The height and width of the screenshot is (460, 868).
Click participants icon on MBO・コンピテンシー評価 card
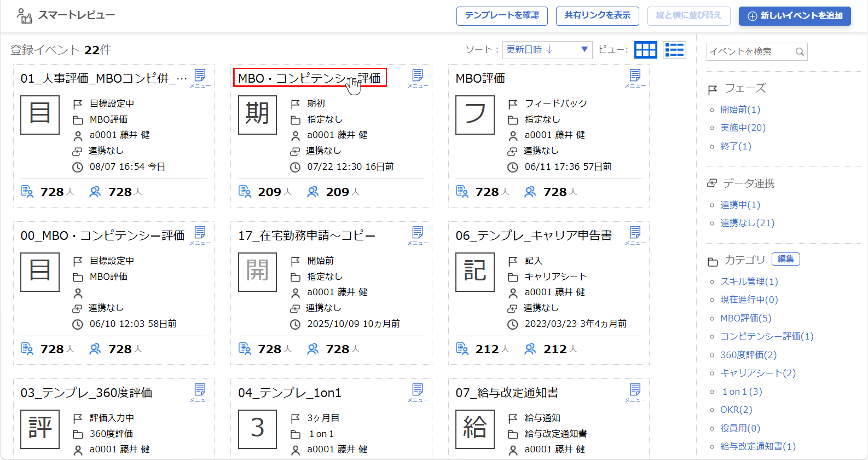313,191
